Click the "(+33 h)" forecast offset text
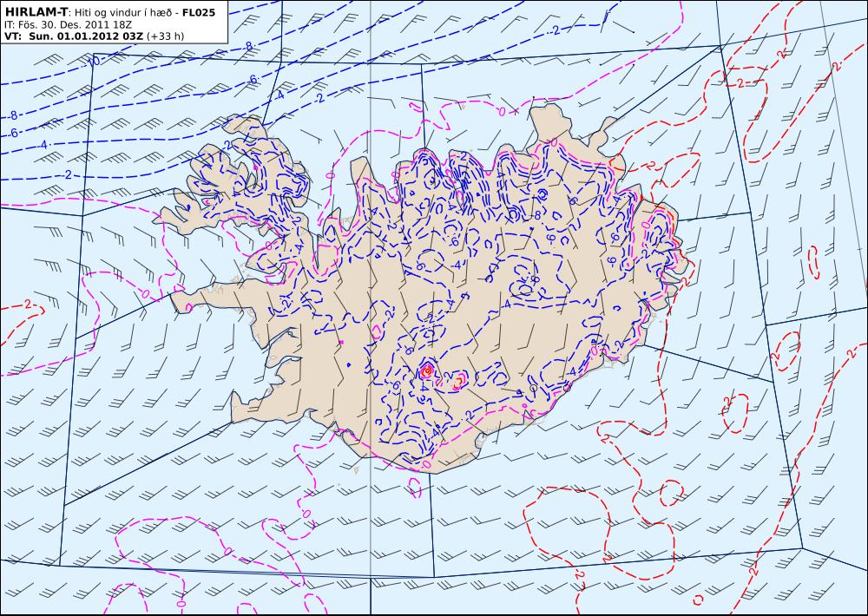This screenshot has width=868, height=616. pos(165,36)
